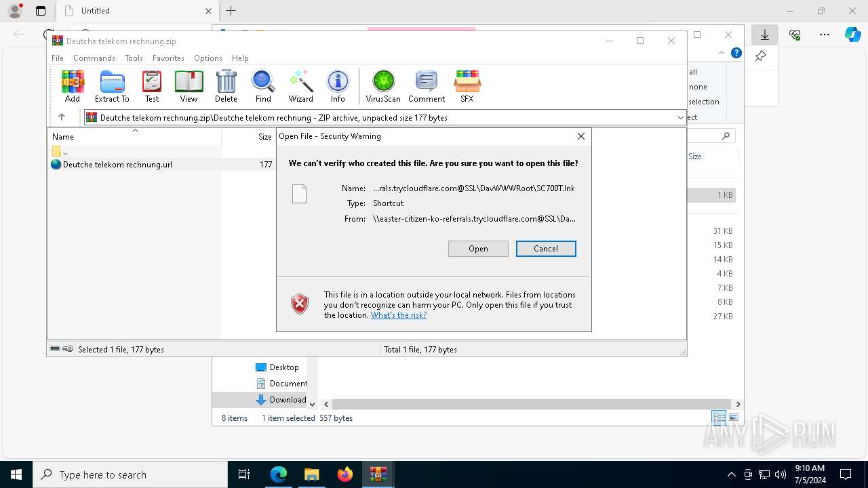Select Documents in Explorer navigation pane
Viewport: 868px width, 488px height.
pyautogui.click(x=281, y=384)
